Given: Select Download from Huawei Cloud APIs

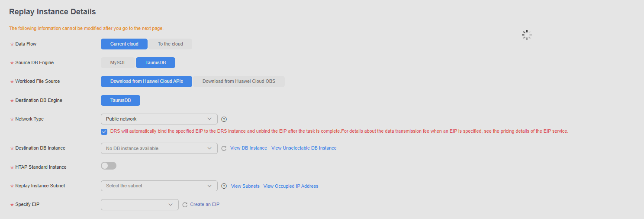Looking at the screenshot, I should click(x=146, y=81).
